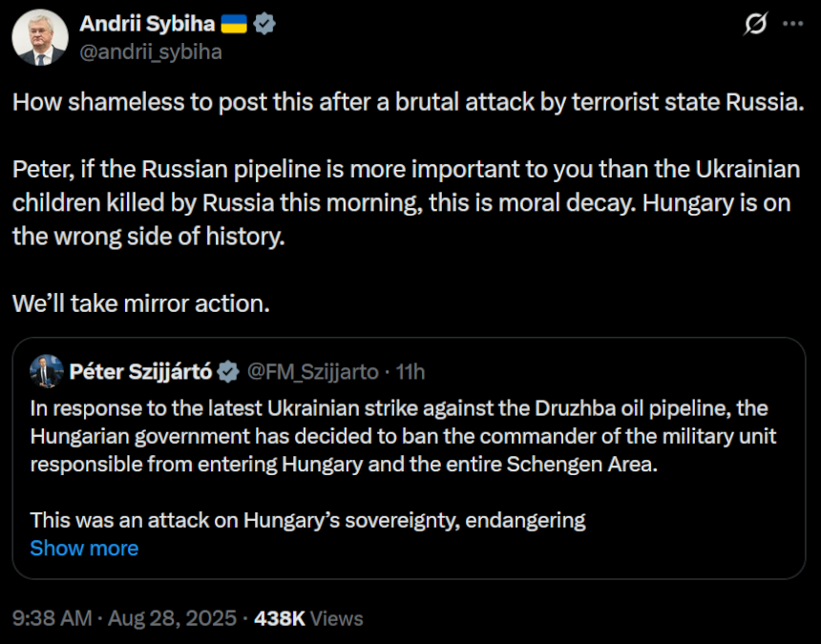Click the 'Hungary is on the wrong side' paragraph
Viewport: 821px width, 644px height.
pos(406,203)
